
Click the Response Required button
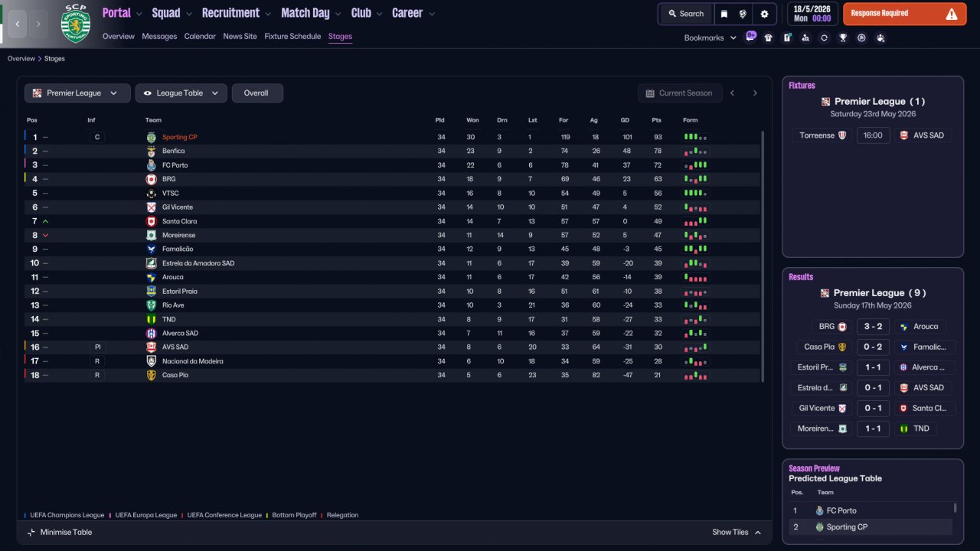(904, 14)
